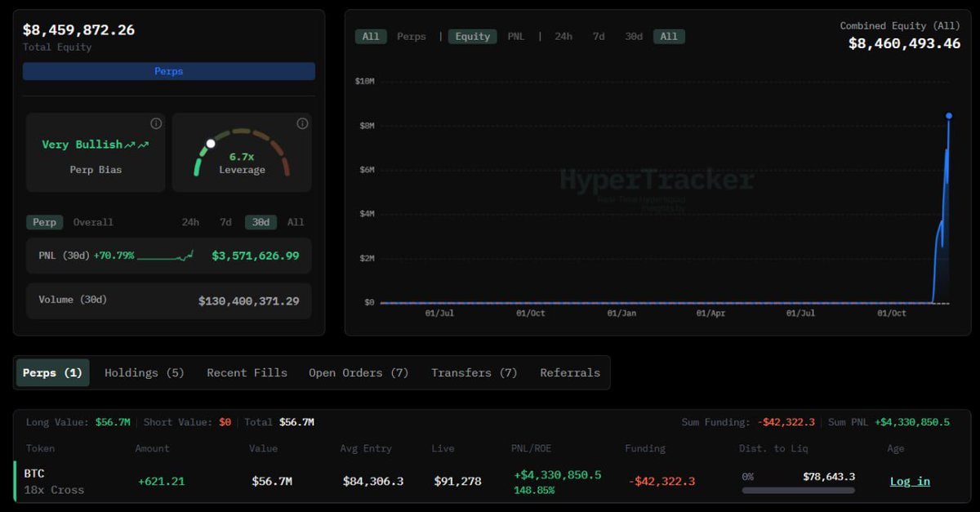The height and width of the screenshot is (512, 980).
Task: Click the equity chart endpoint marker
Action: (x=948, y=116)
